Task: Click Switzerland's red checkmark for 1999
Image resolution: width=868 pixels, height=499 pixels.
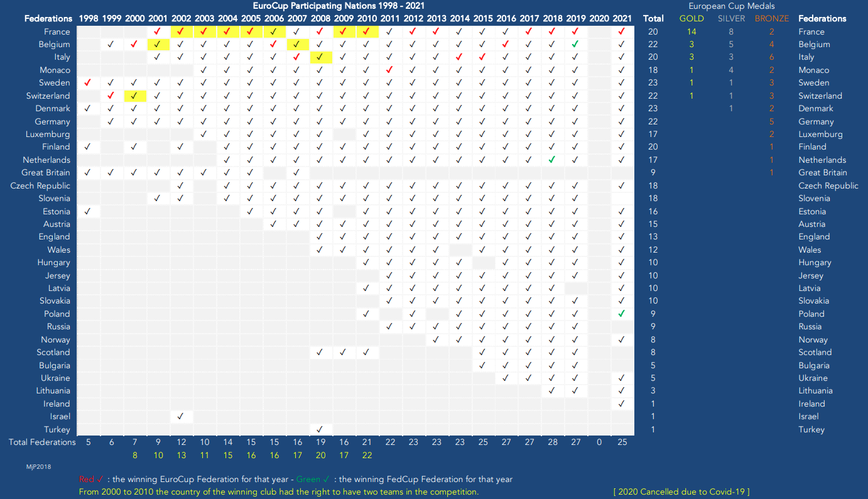Action: [111, 96]
